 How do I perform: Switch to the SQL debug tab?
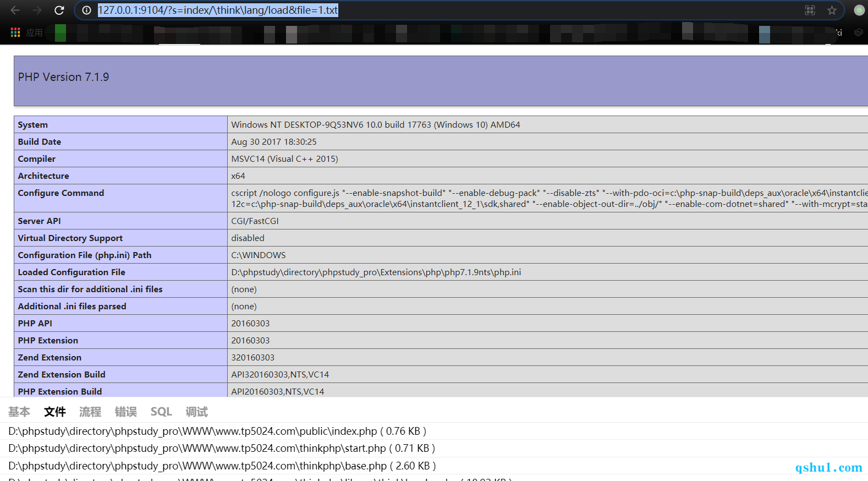[161, 412]
